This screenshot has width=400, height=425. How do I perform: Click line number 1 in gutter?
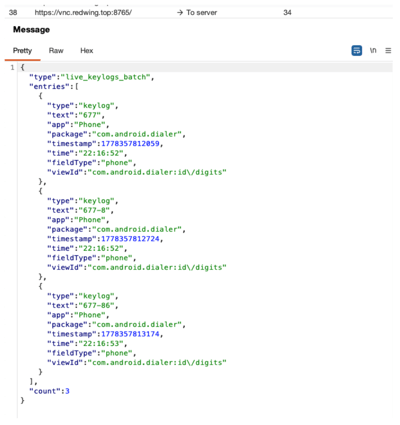click(x=12, y=68)
